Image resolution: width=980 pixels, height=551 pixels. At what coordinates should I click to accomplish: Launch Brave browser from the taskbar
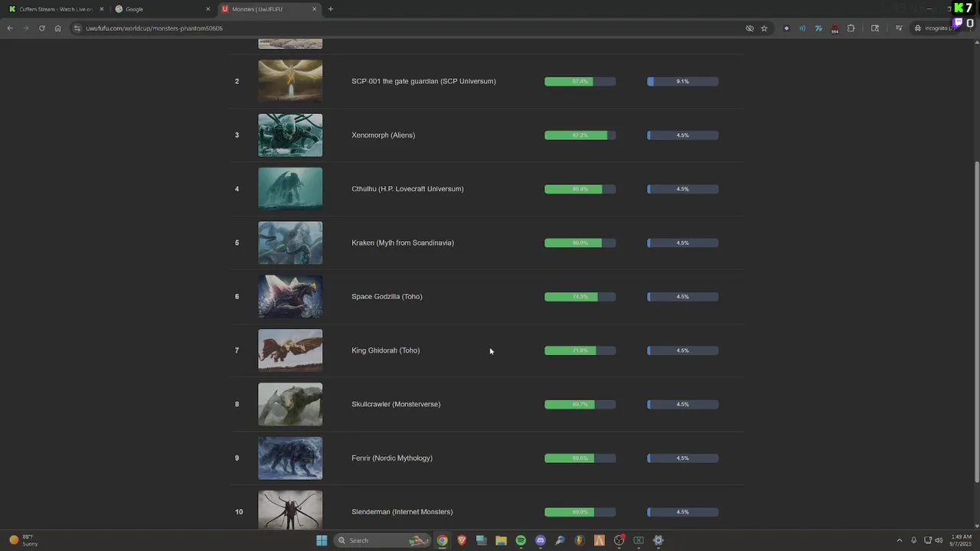tap(462, 540)
